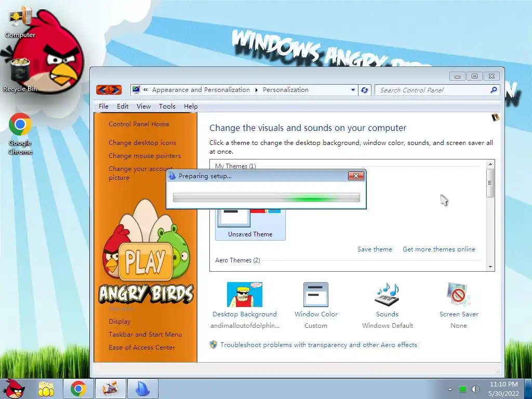
Task: Click the Control Panel address bar icon
Action: (136, 89)
